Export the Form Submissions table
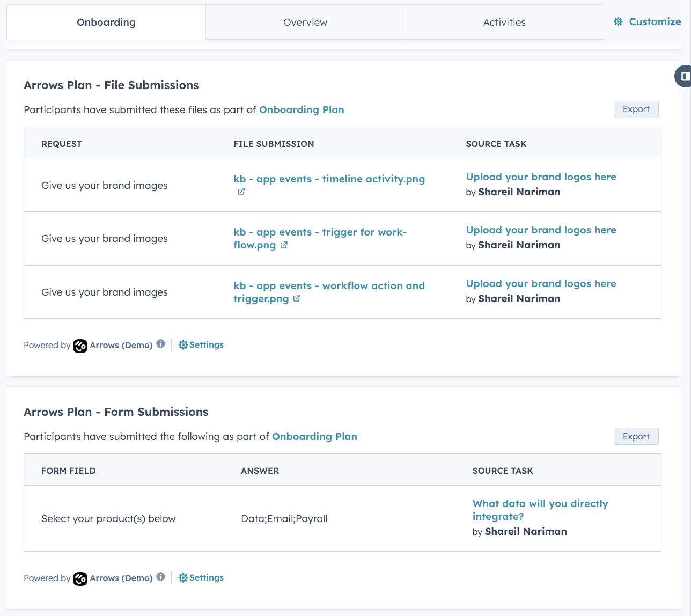 636,437
